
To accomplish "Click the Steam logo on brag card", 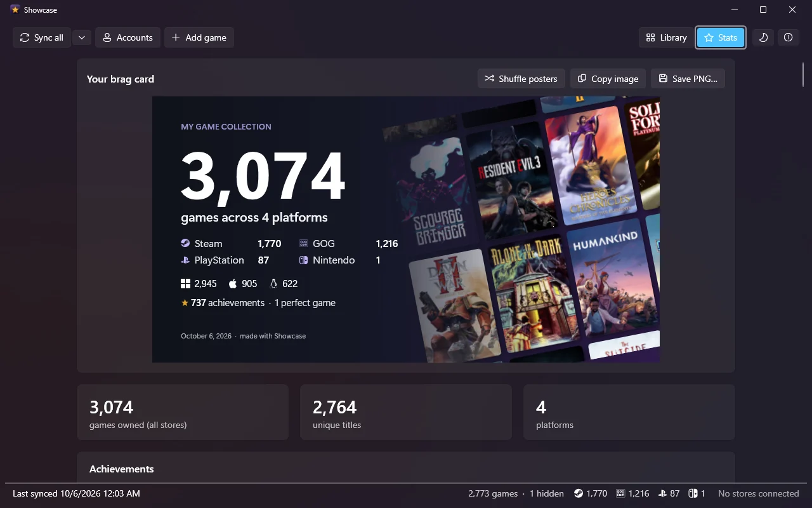I will pyautogui.click(x=185, y=243).
